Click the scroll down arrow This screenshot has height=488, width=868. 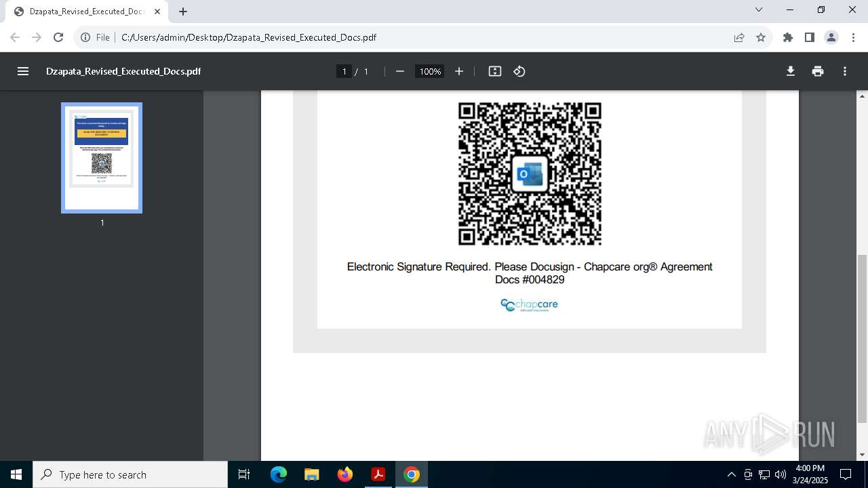pyautogui.click(x=862, y=455)
